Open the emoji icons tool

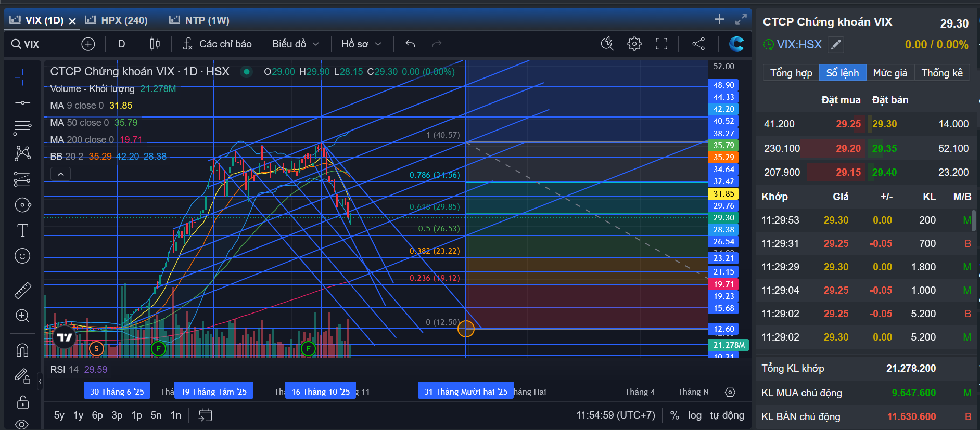click(x=22, y=256)
